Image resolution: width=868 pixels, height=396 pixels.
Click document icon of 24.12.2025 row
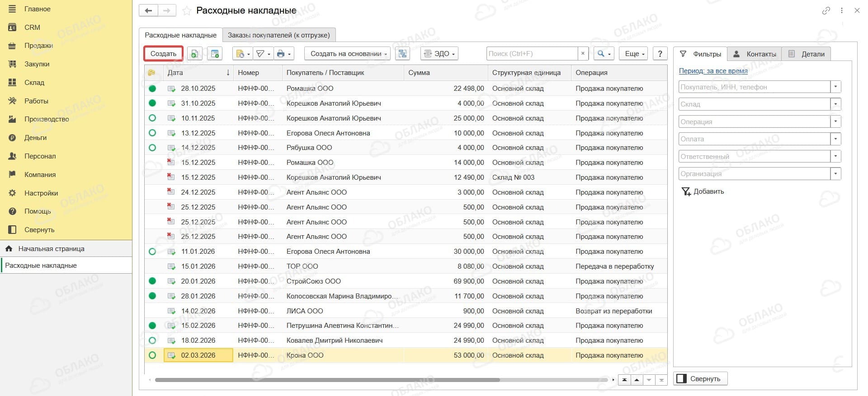[x=171, y=192]
